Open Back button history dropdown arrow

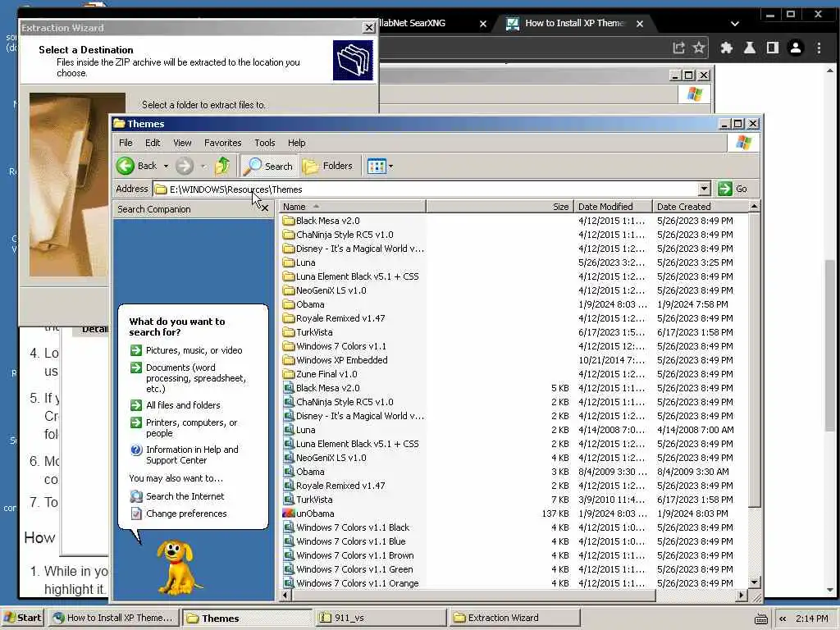pyautogui.click(x=166, y=166)
